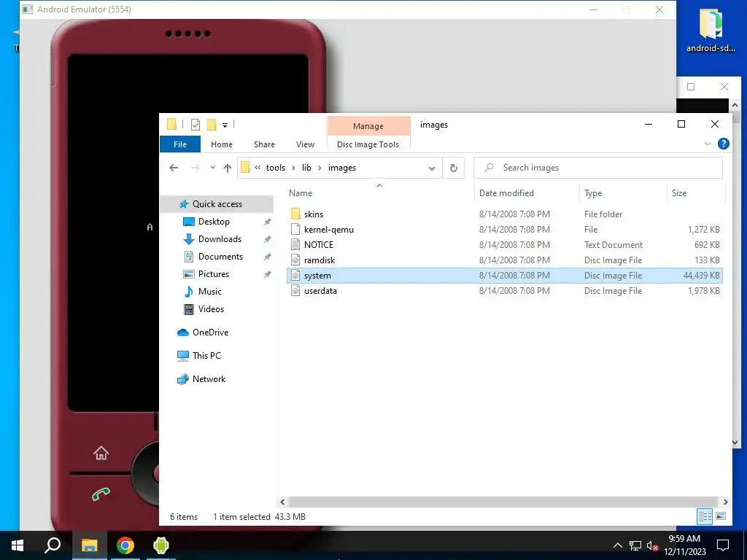Expand the address bar history dropdown
The height and width of the screenshot is (560, 747).
[432, 168]
